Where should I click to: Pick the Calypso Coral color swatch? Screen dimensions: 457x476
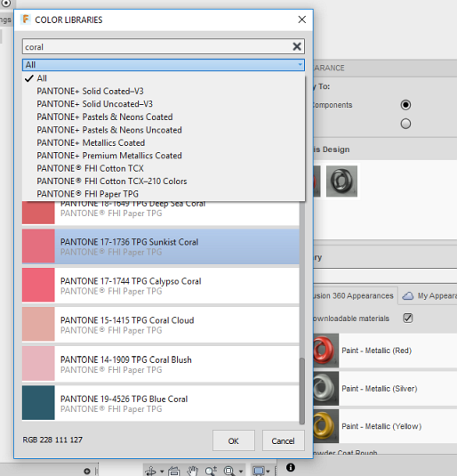click(38, 285)
